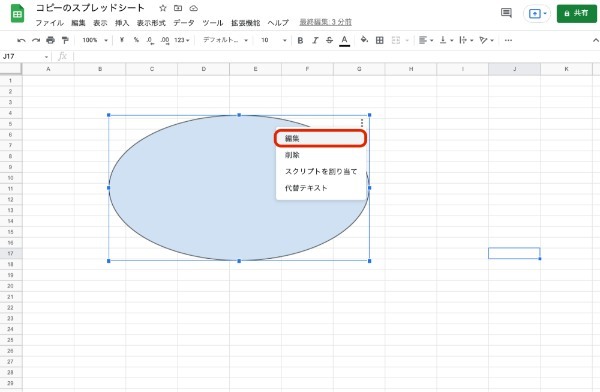The width and height of the screenshot is (600, 392).
Task: Redo the last action
Action: click(x=36, y=40)
